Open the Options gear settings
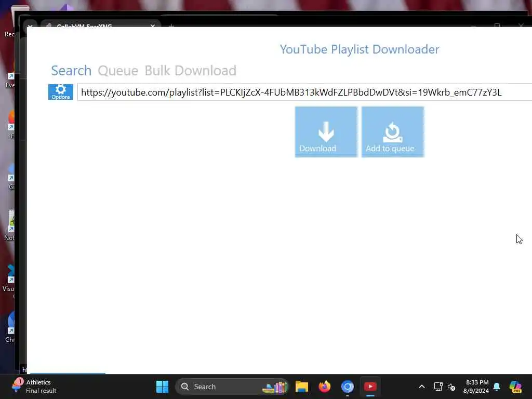 pos(61,92)
